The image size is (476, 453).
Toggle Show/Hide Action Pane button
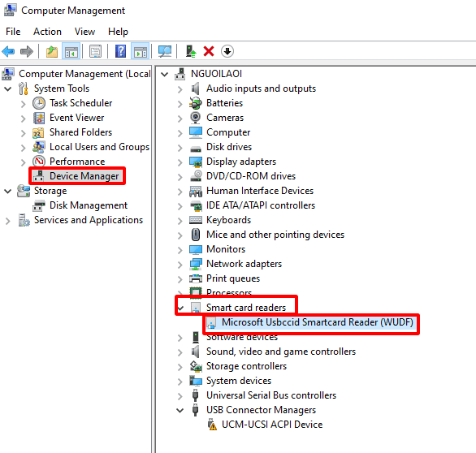(x=141, y=51)
